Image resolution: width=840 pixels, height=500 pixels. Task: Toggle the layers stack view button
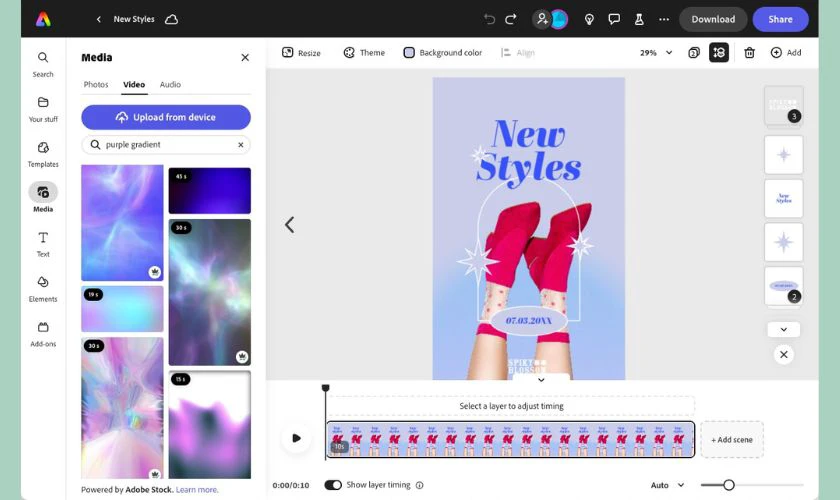click(x=719, y=53)
